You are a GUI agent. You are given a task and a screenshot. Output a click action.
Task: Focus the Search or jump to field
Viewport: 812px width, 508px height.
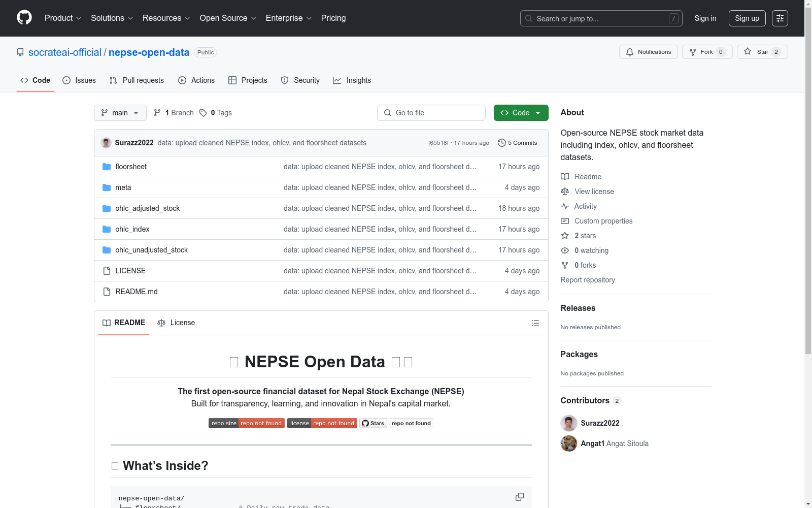click(601, 18)
